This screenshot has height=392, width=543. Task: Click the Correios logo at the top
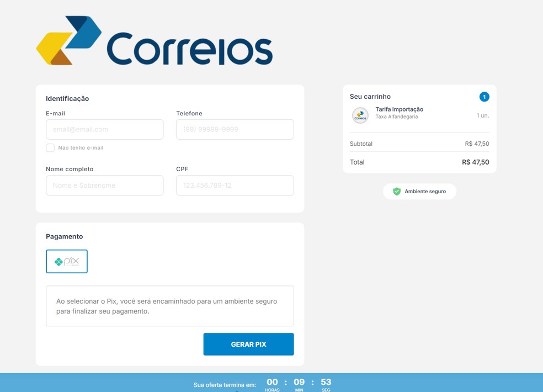155,40
